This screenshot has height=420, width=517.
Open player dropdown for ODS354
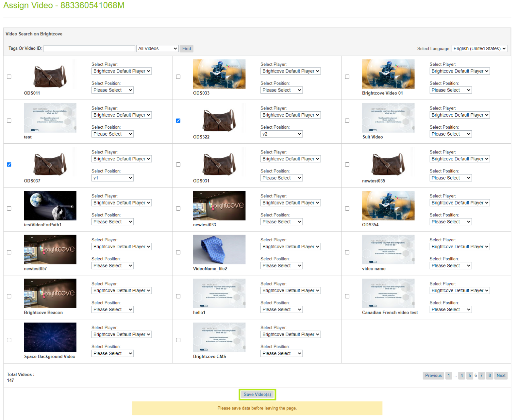coord(459,203)
